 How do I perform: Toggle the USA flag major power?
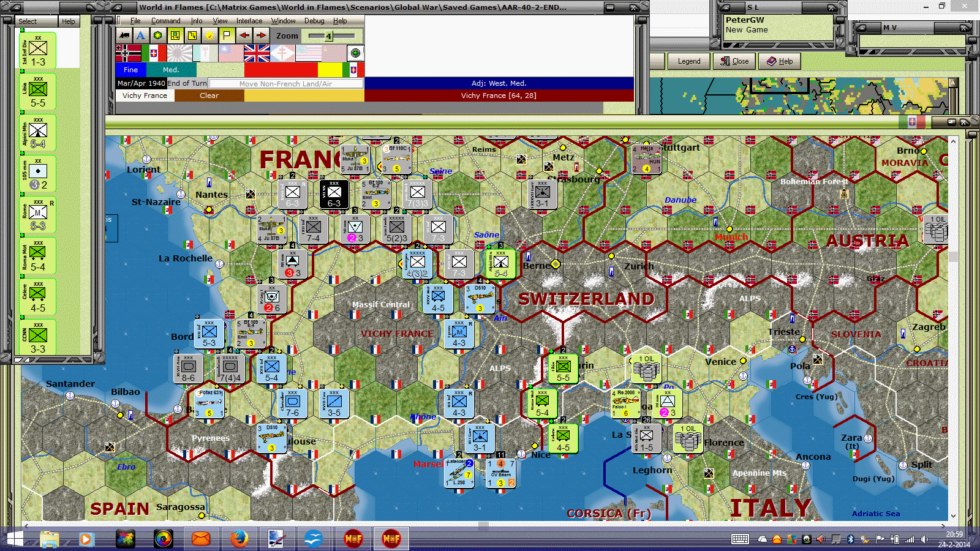[308, 53]
